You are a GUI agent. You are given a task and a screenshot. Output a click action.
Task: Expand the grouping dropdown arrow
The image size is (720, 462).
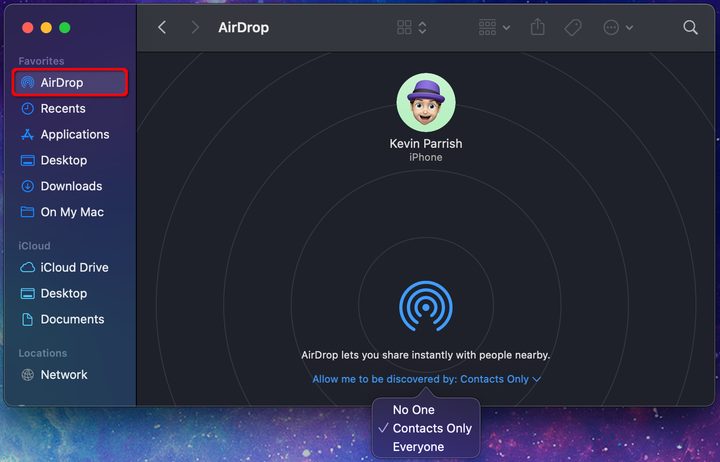[x=506, y=28]
